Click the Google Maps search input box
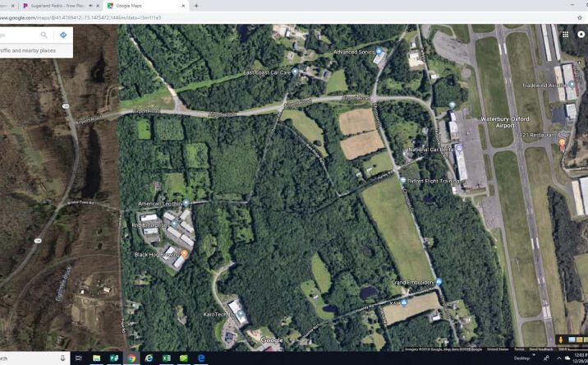Image resolution: width=588 pixels, height=365 pixels. (18, 35)
